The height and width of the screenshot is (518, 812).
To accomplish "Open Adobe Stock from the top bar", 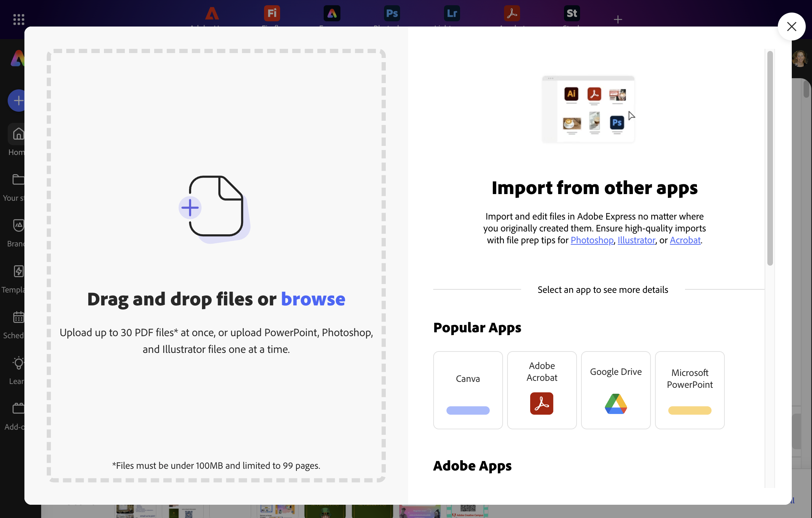I will 572,13.
